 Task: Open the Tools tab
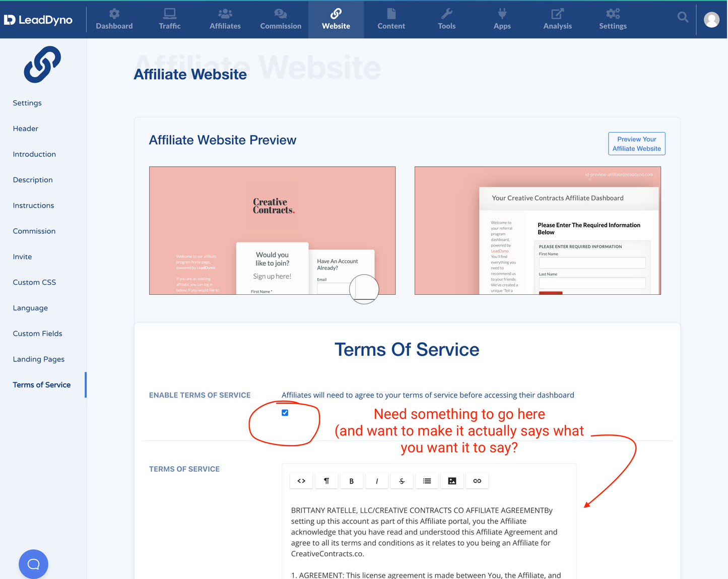(447, 19)
